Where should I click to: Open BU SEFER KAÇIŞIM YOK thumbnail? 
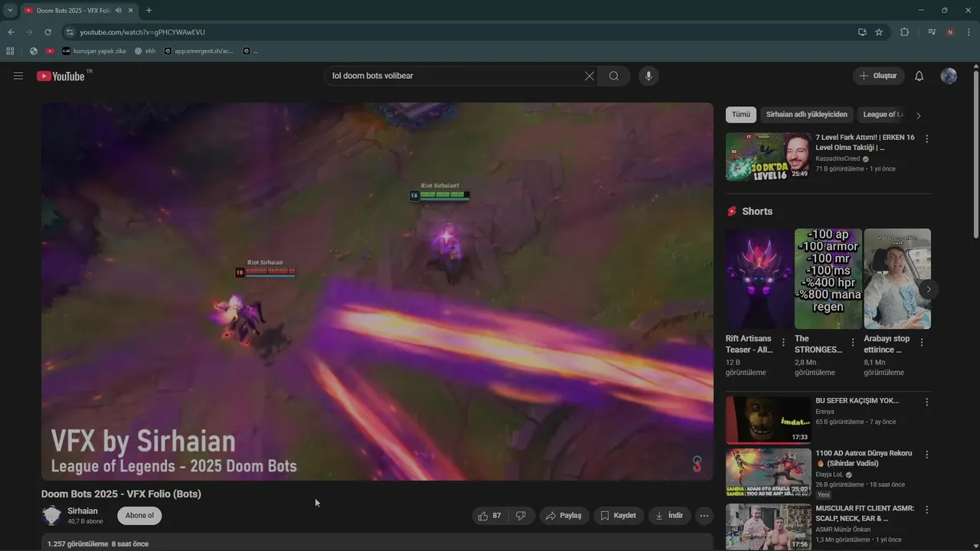(769, 420)
